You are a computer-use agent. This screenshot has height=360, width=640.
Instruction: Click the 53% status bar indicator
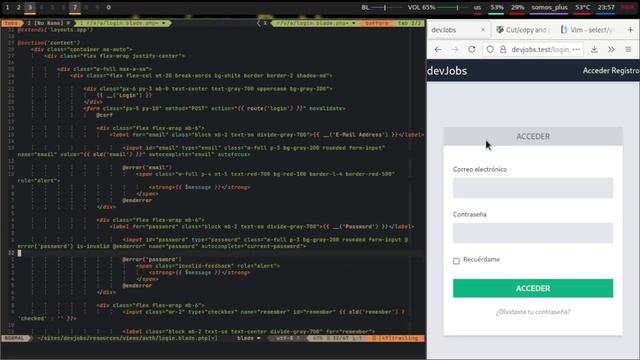pyautogui.click(x=497, y=7)
